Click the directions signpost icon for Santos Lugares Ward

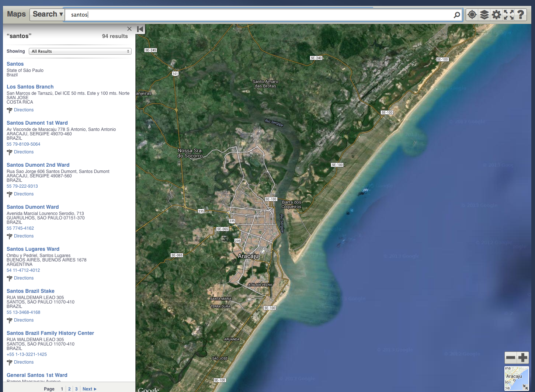pyautogui.click(x=10, y=278)
